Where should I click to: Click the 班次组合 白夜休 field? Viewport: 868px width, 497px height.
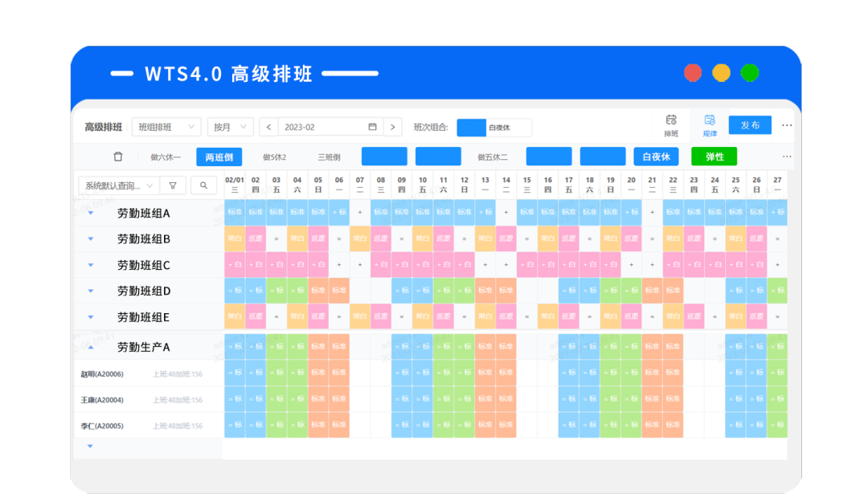(493, 127)
